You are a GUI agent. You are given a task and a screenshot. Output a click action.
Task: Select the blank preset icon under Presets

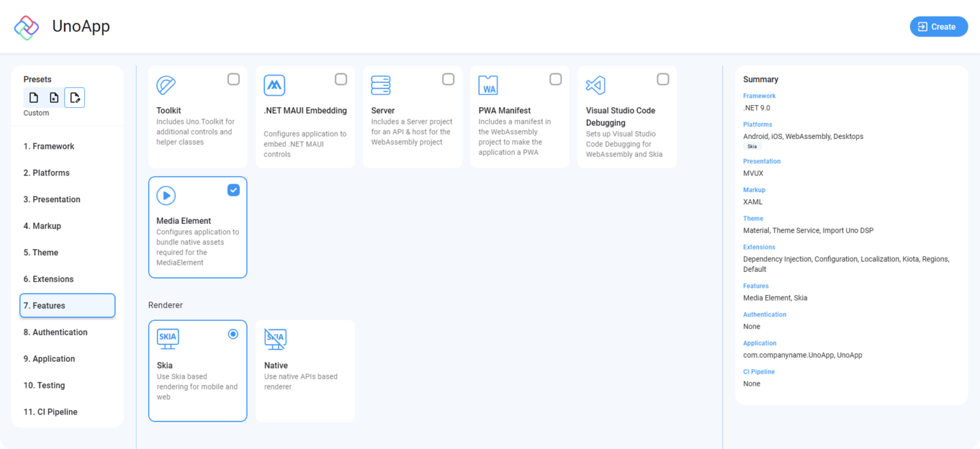(34, 97)
